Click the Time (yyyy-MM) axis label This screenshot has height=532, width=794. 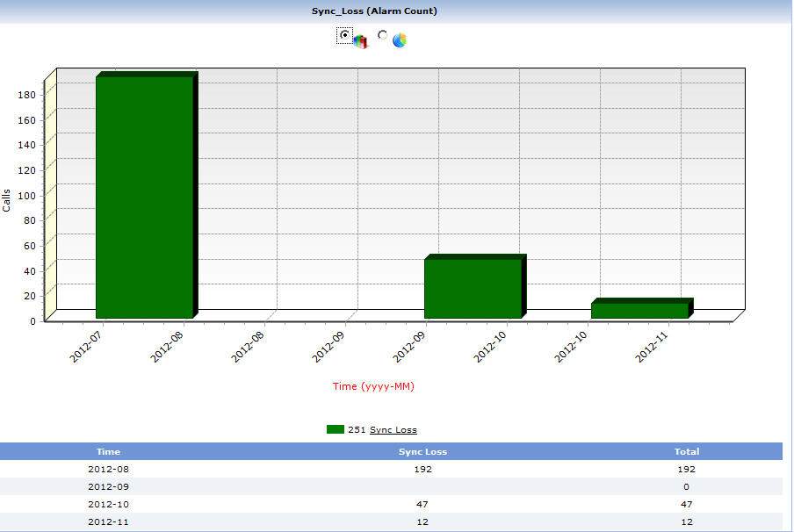click(x=373, y=386)
